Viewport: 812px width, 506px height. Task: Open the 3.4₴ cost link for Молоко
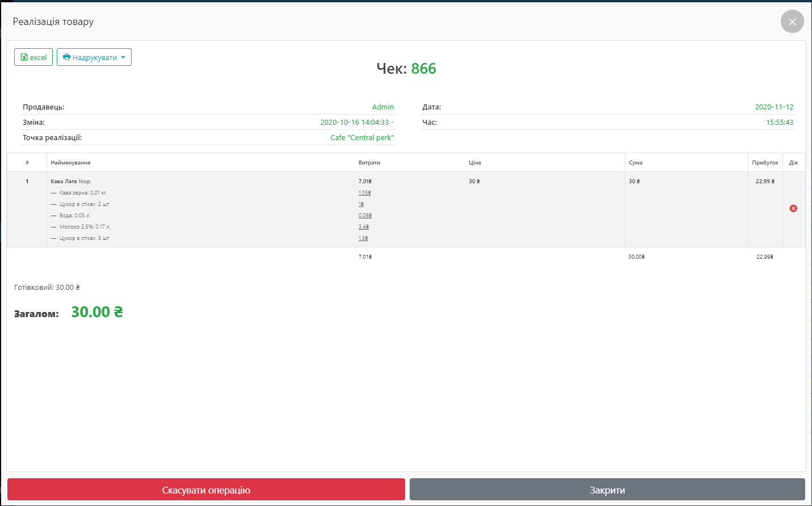click(363, 227)
